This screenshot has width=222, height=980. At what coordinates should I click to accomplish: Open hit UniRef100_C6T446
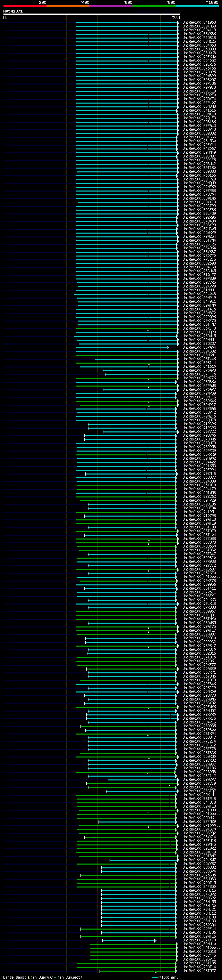tap(199, 359)
